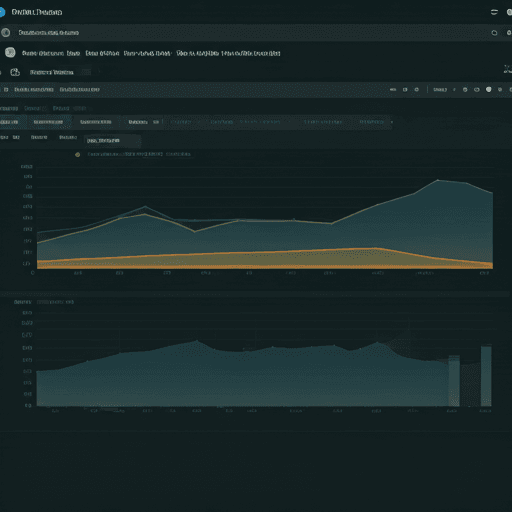
Task: Click the blue circular logo beside the window title
Action: click(x=2, y=12)
